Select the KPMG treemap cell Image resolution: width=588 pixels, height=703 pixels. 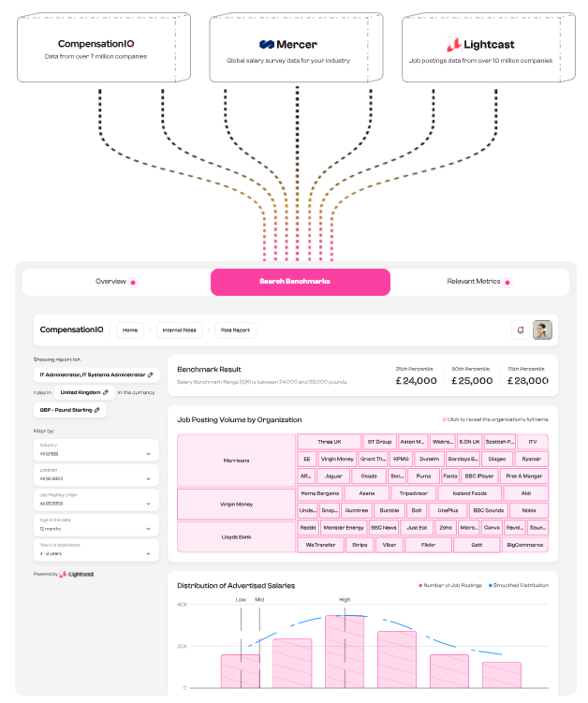click(401, 459)
